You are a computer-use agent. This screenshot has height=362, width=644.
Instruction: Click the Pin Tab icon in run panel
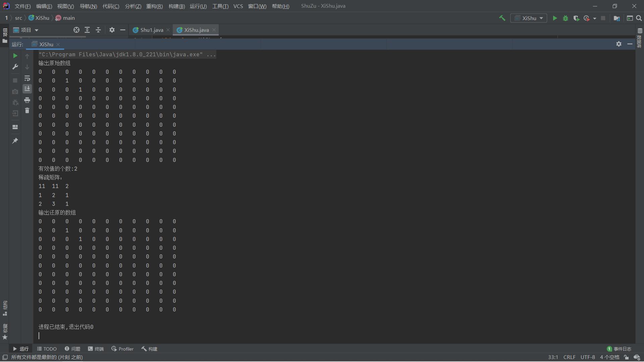tap(15, 141)
